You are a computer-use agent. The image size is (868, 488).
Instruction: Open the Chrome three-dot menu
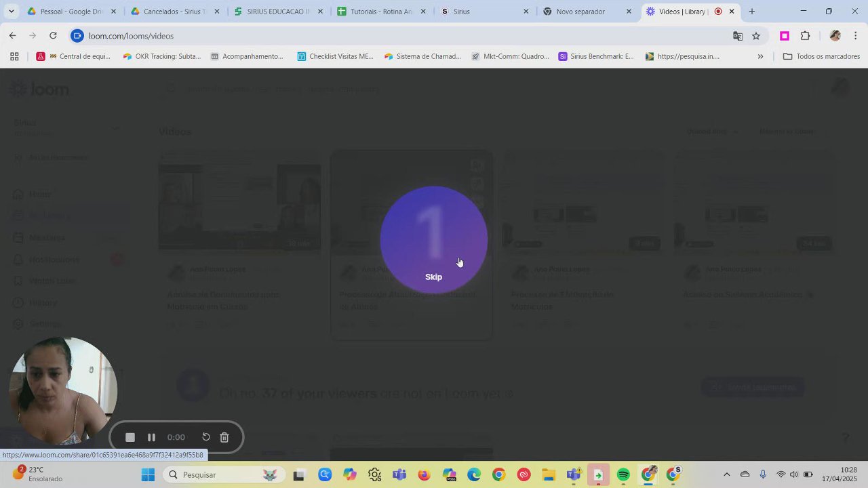(x=856, y=36)
